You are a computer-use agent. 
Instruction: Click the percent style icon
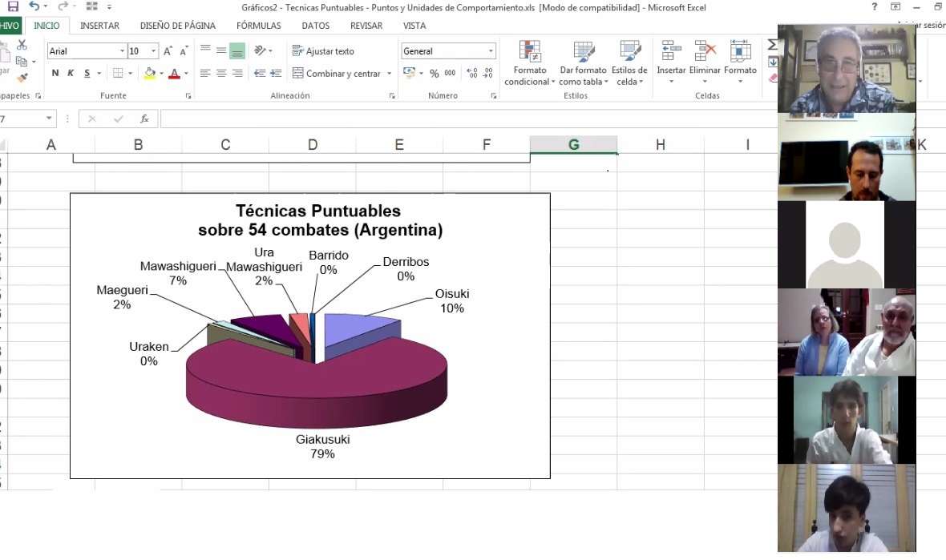pyautogui.click(x=434, y=74)
